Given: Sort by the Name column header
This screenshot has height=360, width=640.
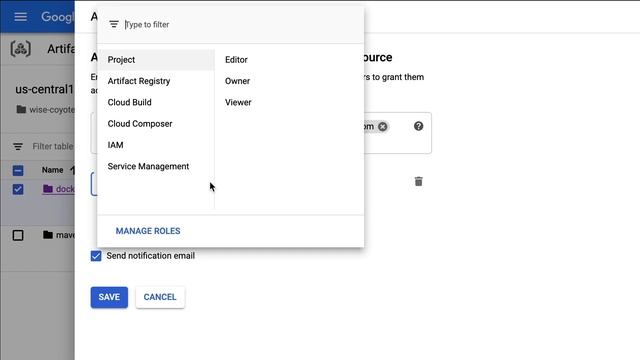Looking at the screenshot, I should tap(52, 170).
